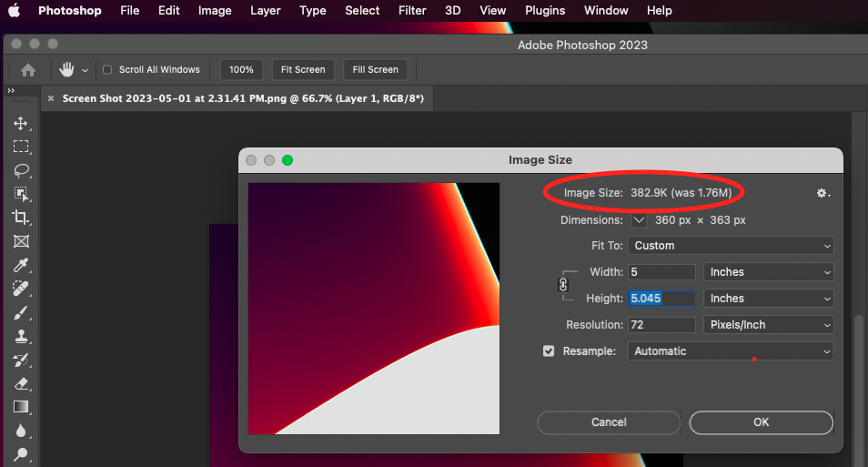Open the Filter menu
The image size is (868, 467).
pyautogui.click(x=412, y=11)
